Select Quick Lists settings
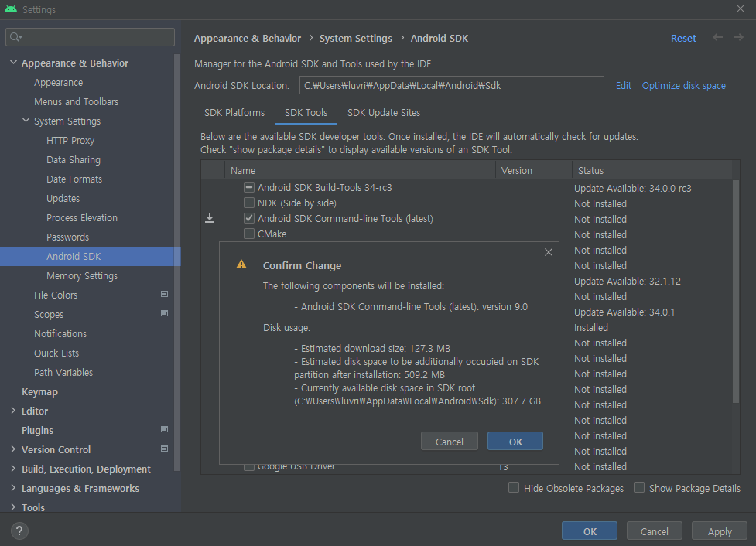Image resolution: width=756 pixels, height=546 pixels. click(56, 353)
